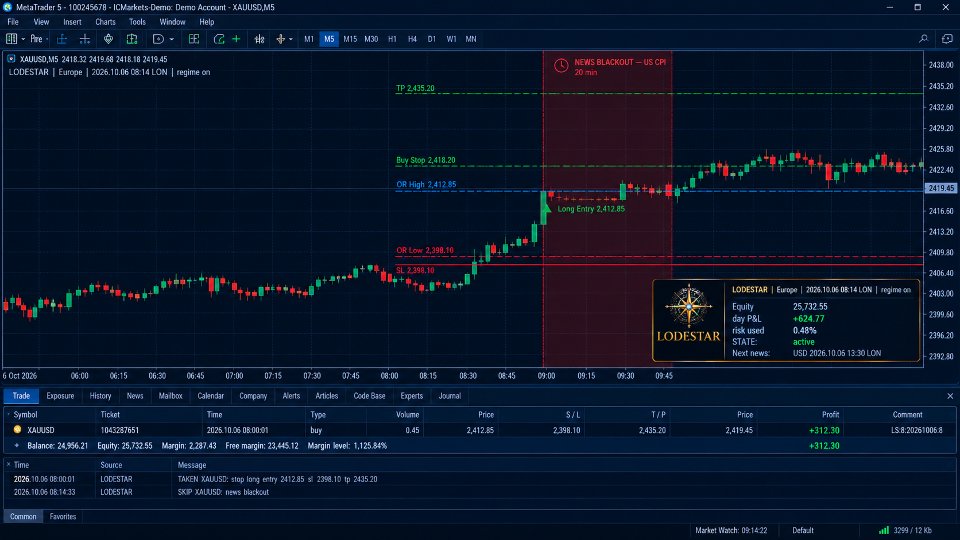Click the Pre toolbar button
The image size is (960, 540).
[37, 39]
